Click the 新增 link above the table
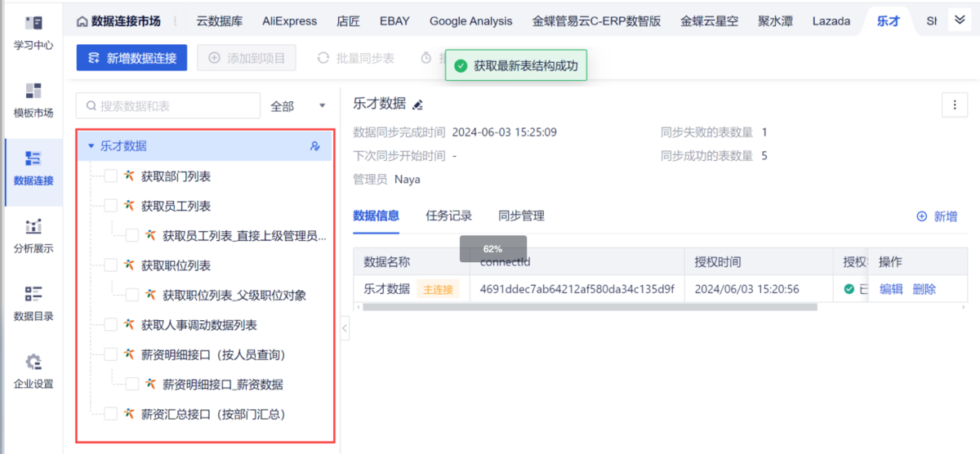980x454 pixels. coord(937,216)
